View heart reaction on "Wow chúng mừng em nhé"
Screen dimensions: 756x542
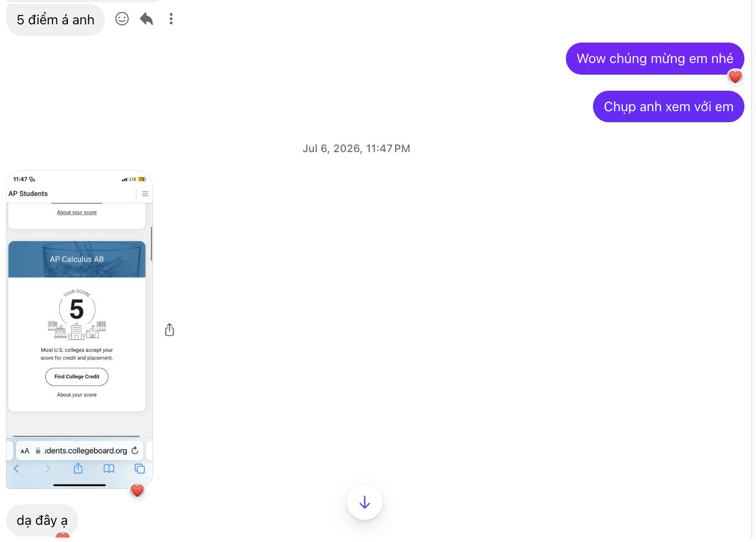pos(735,76)
